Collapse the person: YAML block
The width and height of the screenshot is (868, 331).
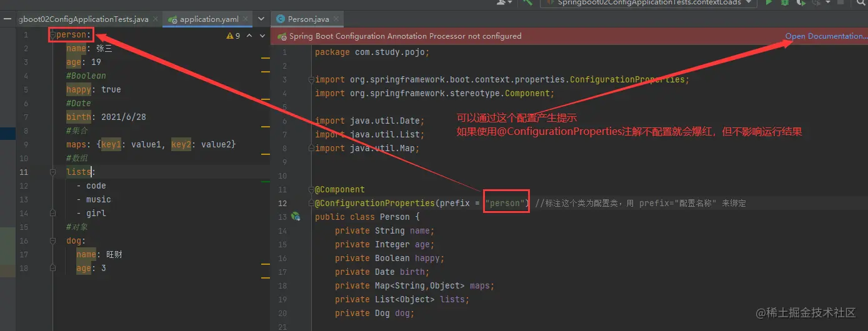[x=53, y=35]
